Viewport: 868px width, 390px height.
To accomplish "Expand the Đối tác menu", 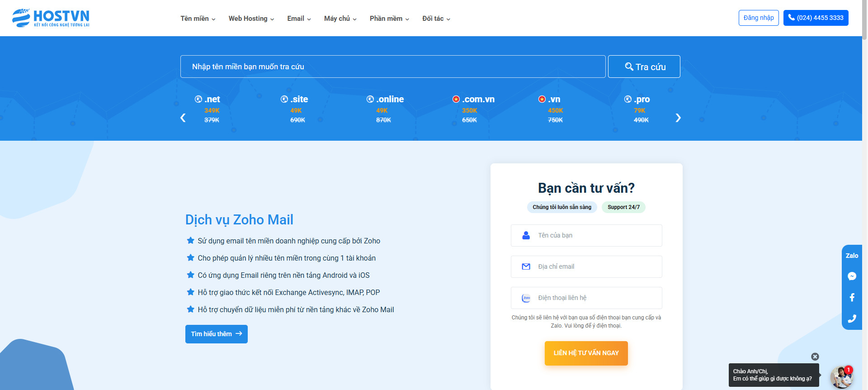I will click(436, 19).
